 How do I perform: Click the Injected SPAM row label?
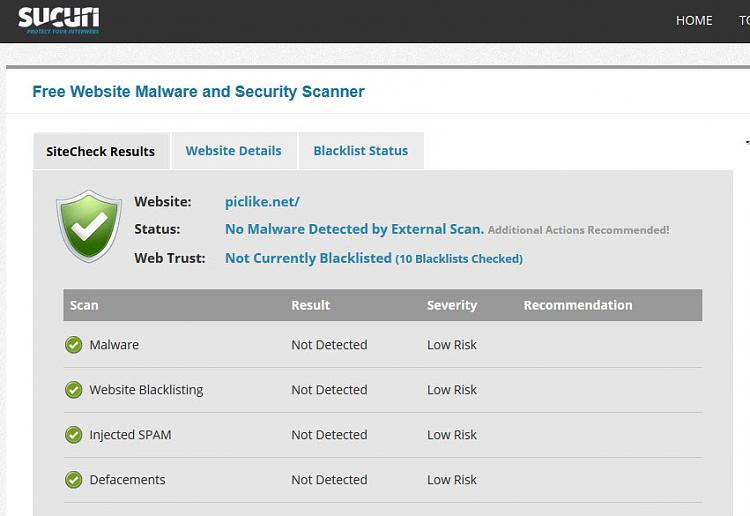pyautogui.click(x=131, y=435)
